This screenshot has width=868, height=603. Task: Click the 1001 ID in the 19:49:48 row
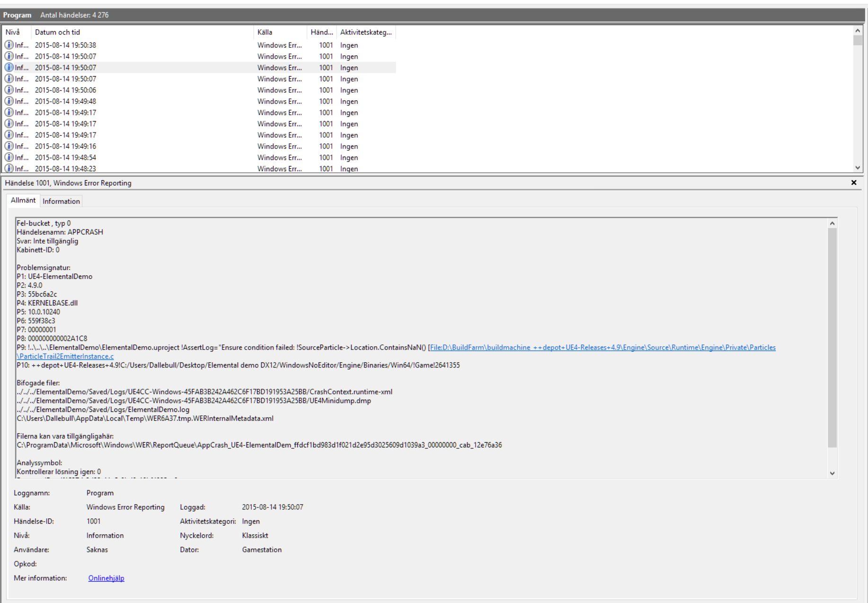pyautogui.click(x=326, y=101)
